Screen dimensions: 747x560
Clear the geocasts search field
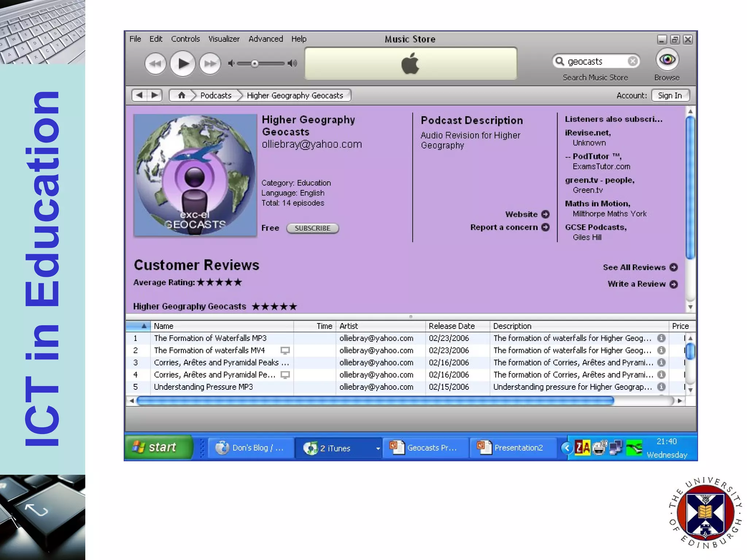point(633,61)
